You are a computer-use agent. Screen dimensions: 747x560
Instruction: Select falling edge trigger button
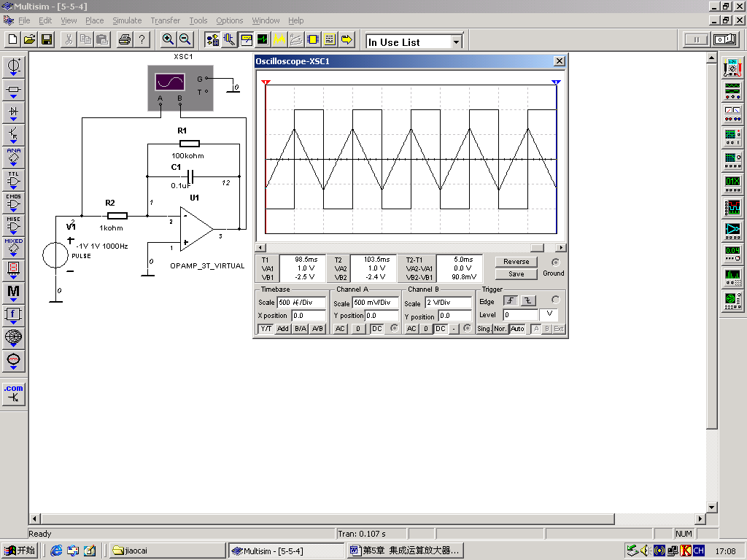(x=528, y=300)
